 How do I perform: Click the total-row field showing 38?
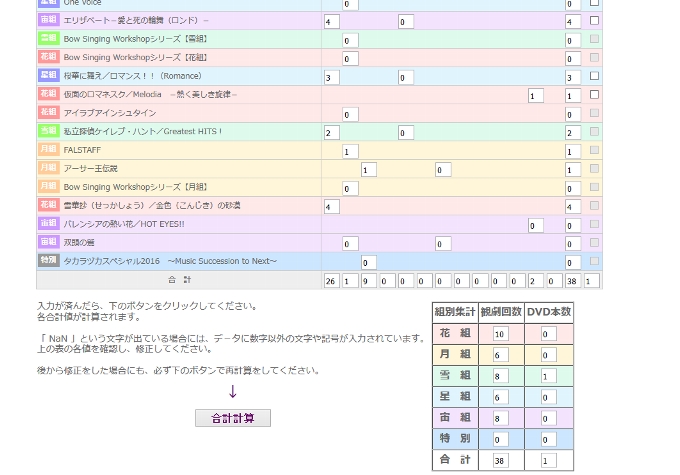click(x=573, y=281)
